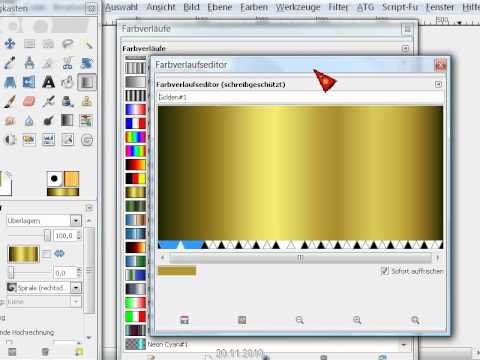Open the Werkzeuge menu
The width and height of the screenshot is (480, 360).
[298, 7]
